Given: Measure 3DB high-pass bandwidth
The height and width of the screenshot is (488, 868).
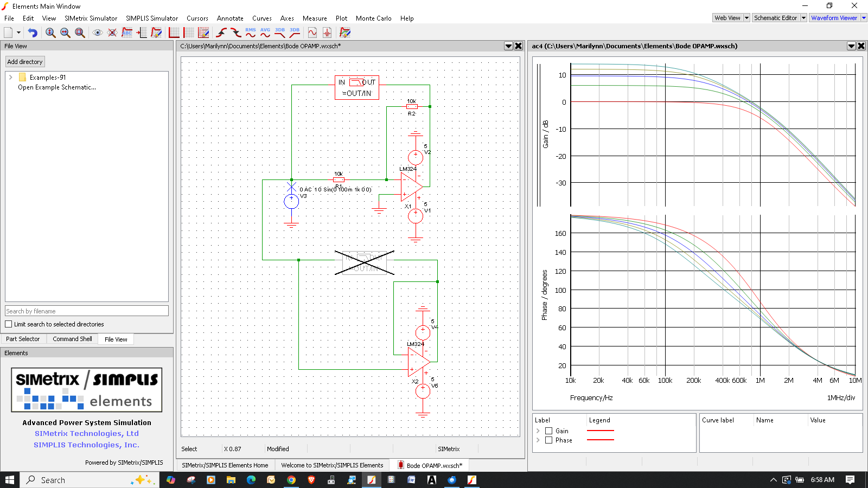Looking at the screenshot, I should (295, 33).
